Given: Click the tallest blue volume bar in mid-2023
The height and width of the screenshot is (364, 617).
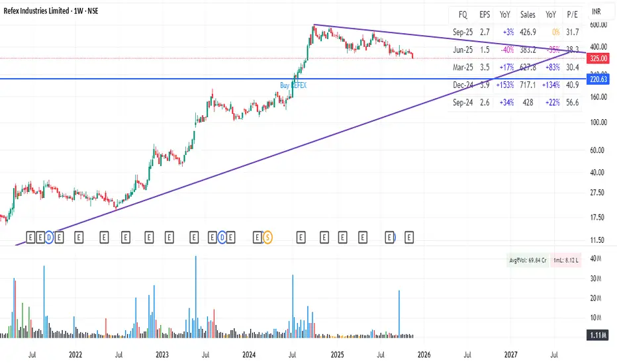Looking at the screenshot, I should (x=196, y=297).
